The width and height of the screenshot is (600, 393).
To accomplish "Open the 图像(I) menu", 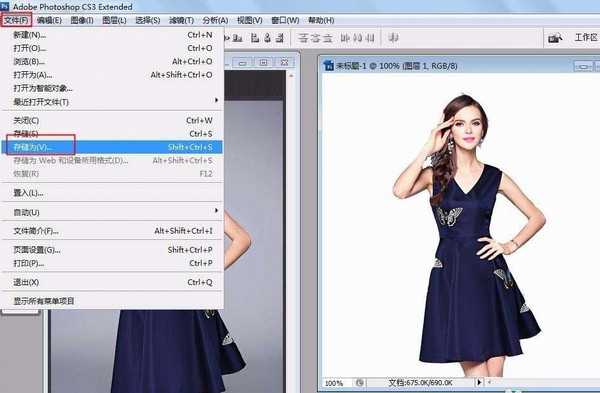I will [82, 20].
